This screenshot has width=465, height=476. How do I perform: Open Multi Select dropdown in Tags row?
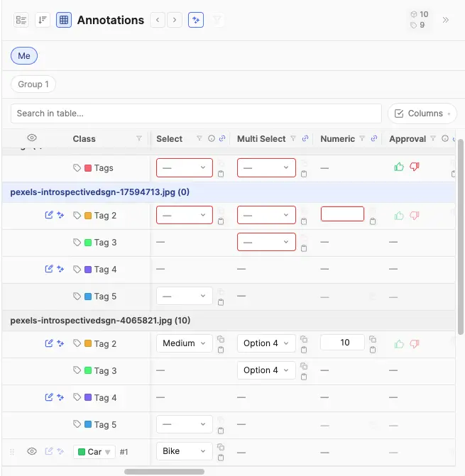266,167
